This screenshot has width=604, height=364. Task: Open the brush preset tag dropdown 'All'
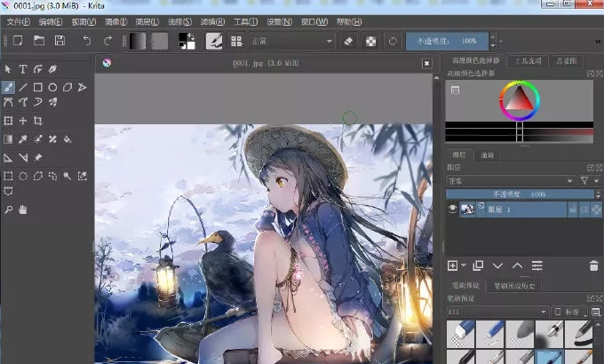[x=497, y=312]
